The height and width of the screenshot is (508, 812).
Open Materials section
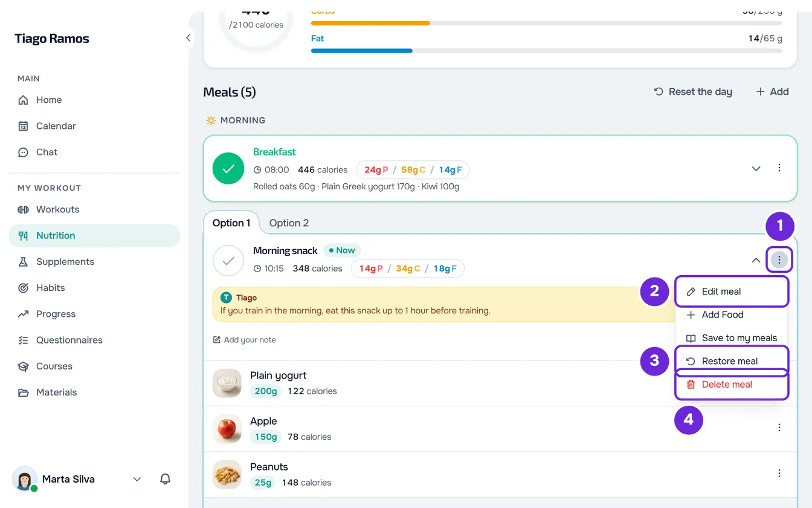click(94, 392)
